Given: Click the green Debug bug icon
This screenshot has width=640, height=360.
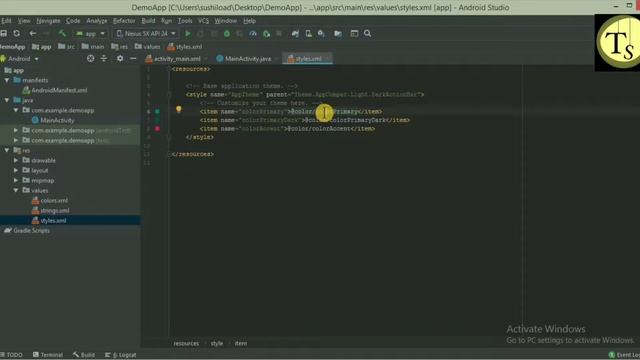Looking at the screenshot, I should pos(227,33).
